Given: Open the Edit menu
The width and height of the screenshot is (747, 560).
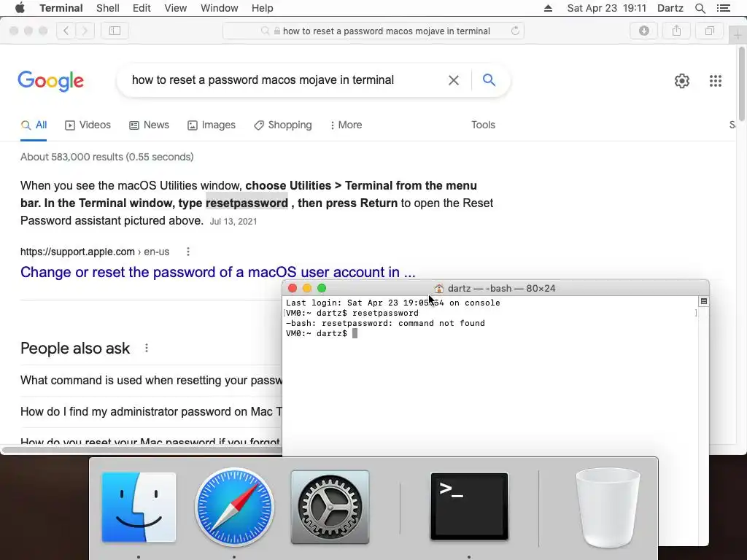Looking at the screenshot, I should (x=142, y=8).
